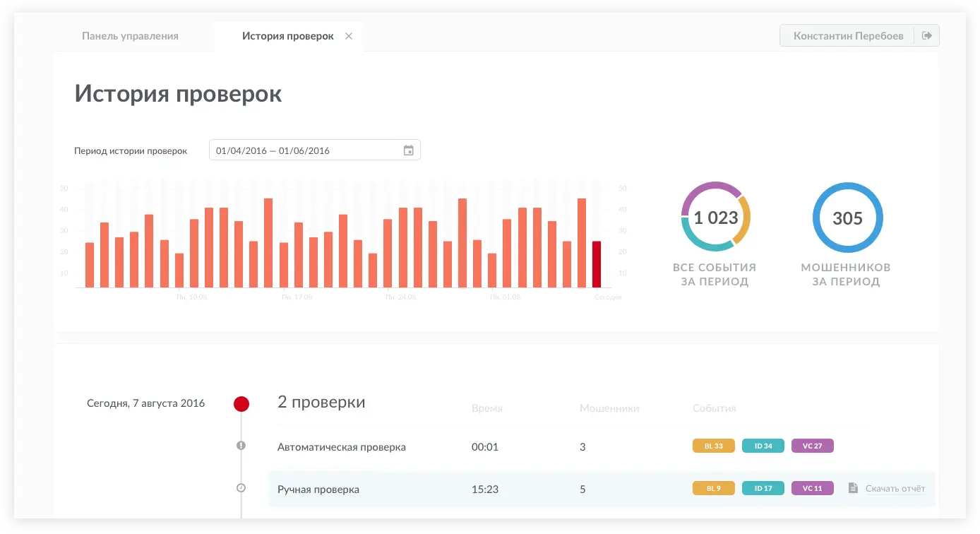
Task: Click the Сегодня label under the chart
Action: click(x=608, y=297)
